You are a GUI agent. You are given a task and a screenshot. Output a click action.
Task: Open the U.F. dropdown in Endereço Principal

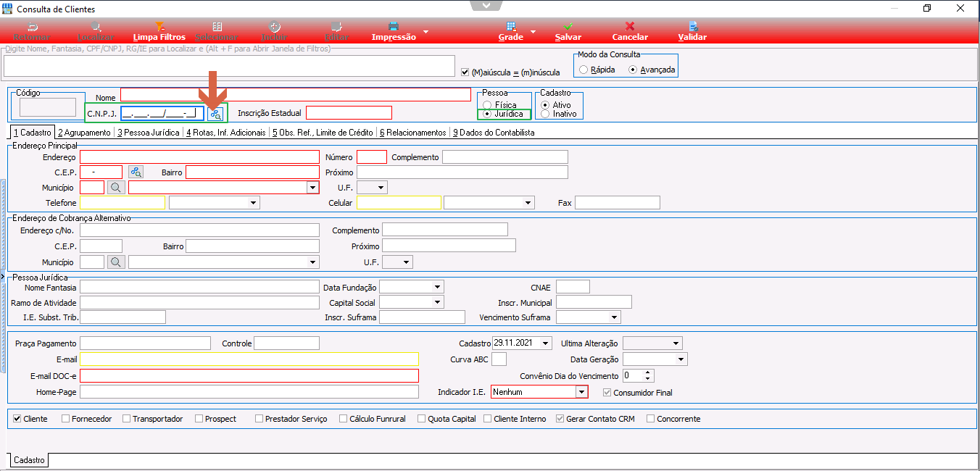tap(381, 187)
